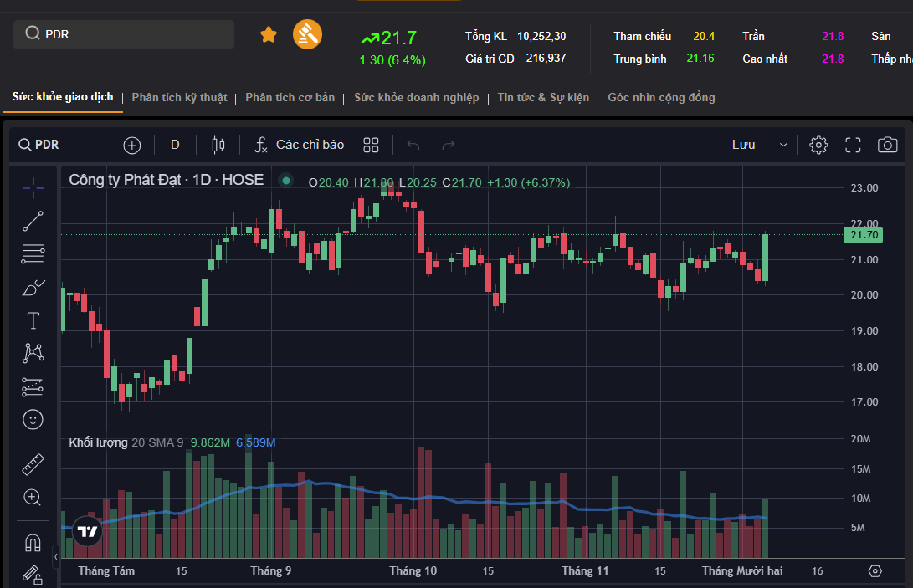This screenshot has width=913, height=588.
Task: Open the Tin tức & Sự kiện tab
Action: pyautogui.click(x=543, y=98)
